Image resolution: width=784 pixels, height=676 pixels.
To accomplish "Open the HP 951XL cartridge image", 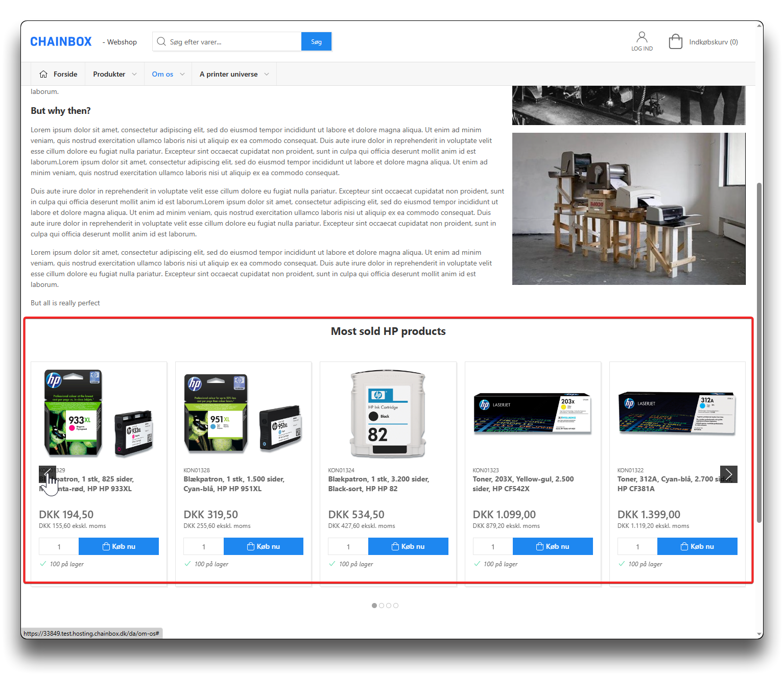I will (243, 413).
